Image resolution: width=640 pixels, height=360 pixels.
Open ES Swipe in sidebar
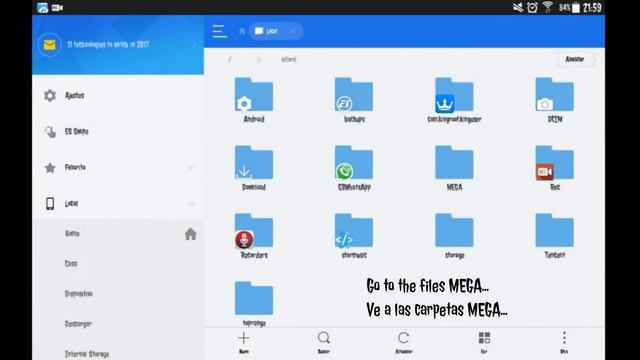[x=118, y=131]
